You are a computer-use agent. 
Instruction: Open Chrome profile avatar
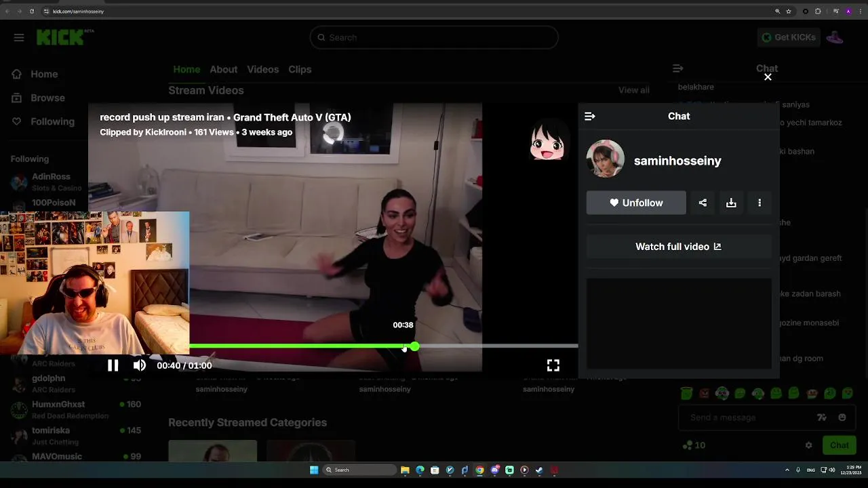point(848,12)
